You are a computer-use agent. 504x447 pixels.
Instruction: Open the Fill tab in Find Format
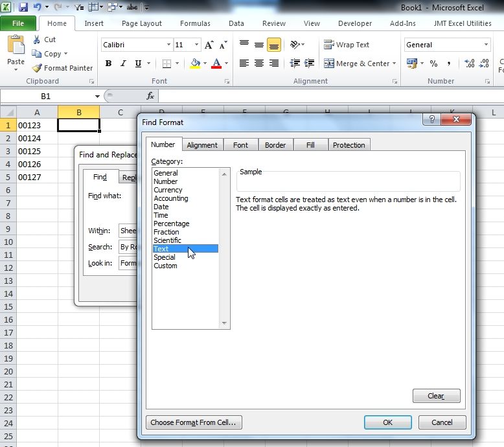310,145
